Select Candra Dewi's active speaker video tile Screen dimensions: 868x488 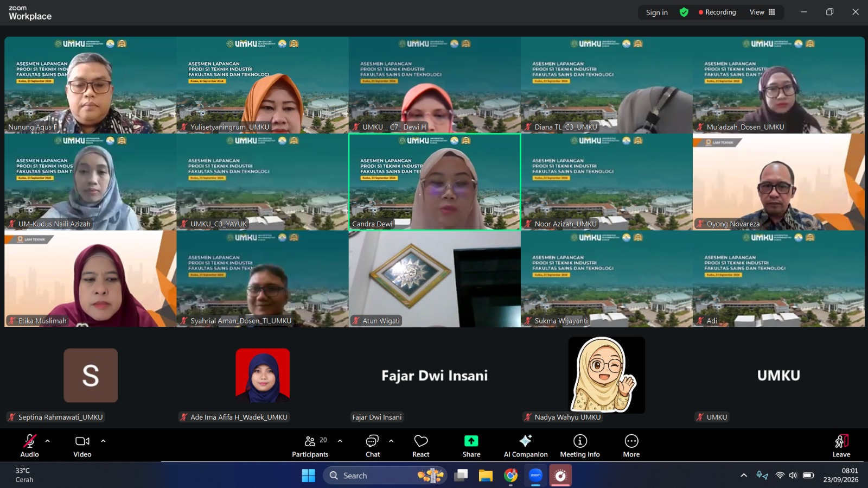(x=435, y=182)
